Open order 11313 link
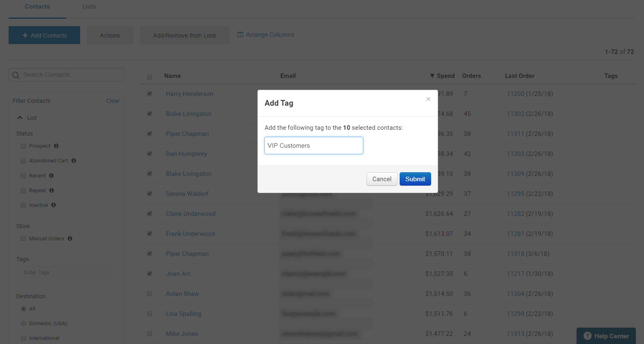 (x=515, y=334)
